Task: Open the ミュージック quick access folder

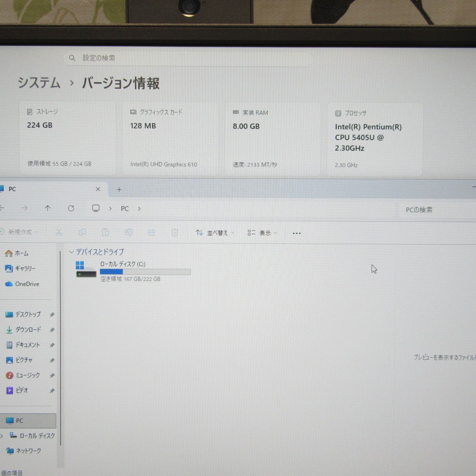Action: 24,375
